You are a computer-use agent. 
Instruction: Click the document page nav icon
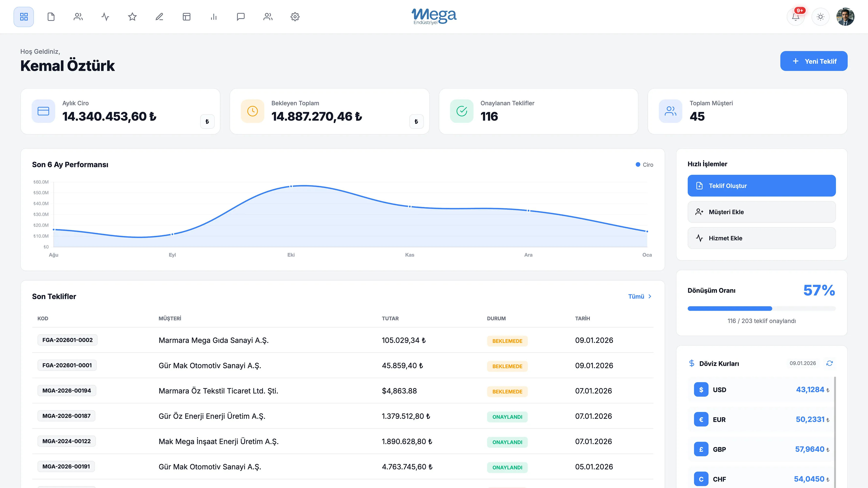tap(51, 17)
